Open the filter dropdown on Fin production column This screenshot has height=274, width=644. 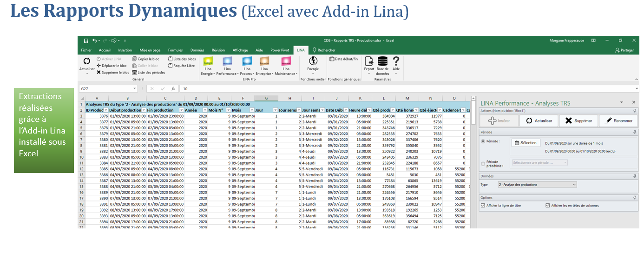click(x=182, y=110)
